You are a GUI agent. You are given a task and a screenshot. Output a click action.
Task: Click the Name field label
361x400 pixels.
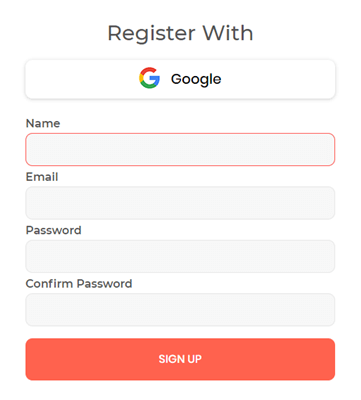click(x=43, y=123)
